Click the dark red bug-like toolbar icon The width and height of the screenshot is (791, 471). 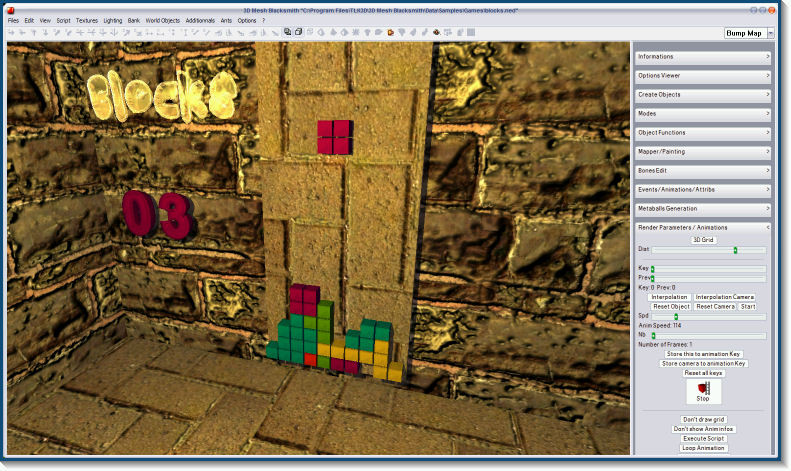436,32
